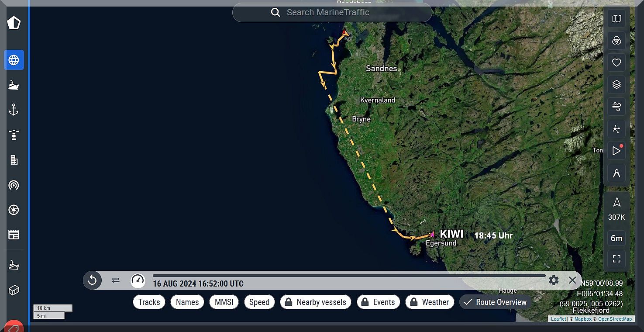Open the live map globe icon
644x332 pixels.
(14, 60)
